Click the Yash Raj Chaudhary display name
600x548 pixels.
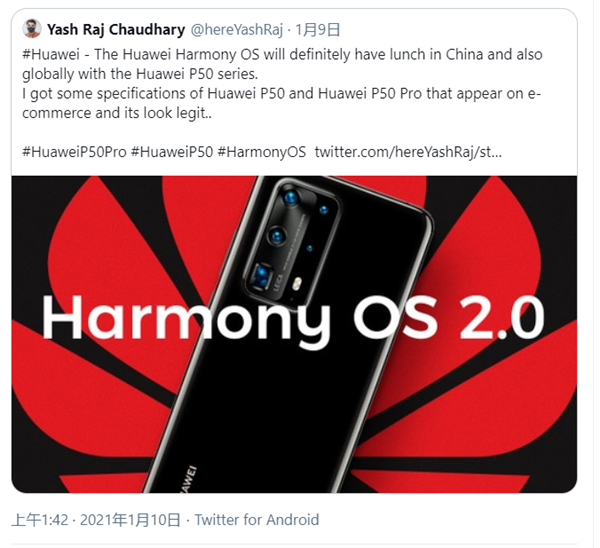pyautogui.click(x=116, y=29)
